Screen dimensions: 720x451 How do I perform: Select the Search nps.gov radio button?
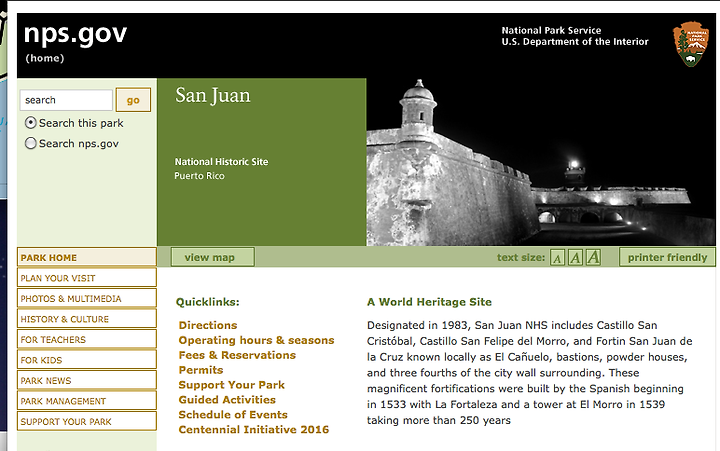tap(30, 143)
